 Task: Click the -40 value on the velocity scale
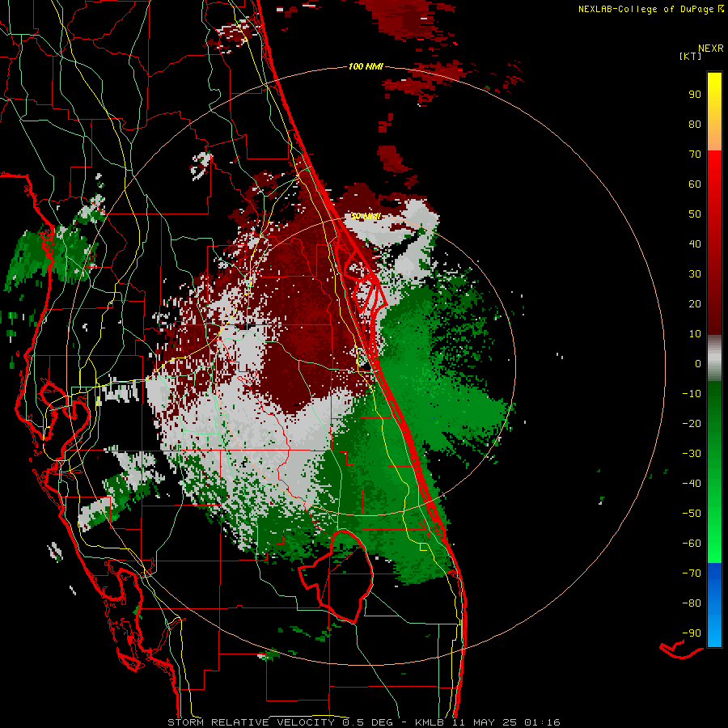[x=692, y=484]
